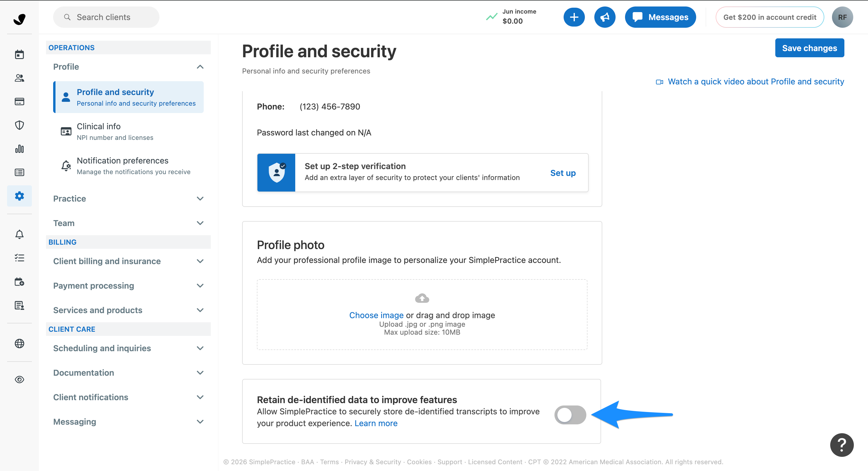
Task: Open the Calendar icon in left rail
Action: pos(19,54)
